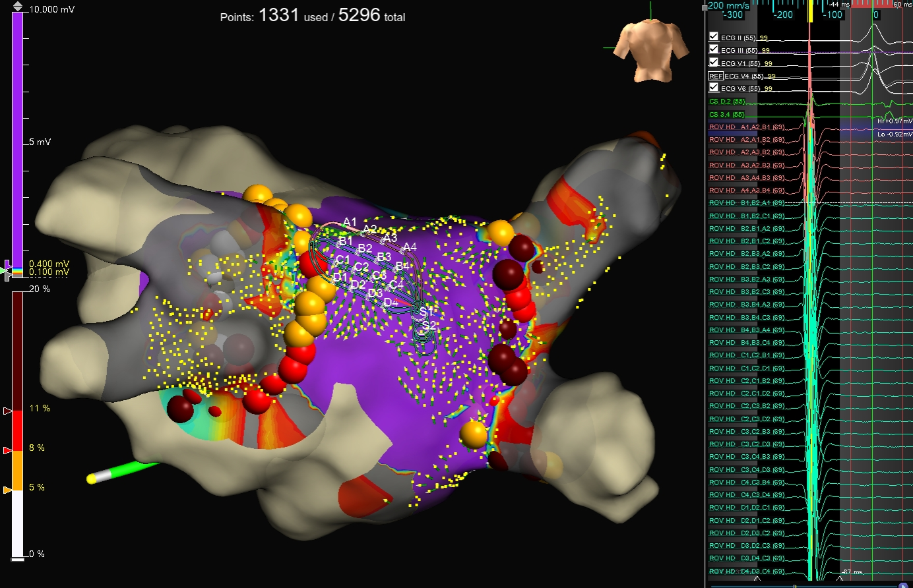
Task: Toggle the ECG III checkbox
Action: click(714, 49)
